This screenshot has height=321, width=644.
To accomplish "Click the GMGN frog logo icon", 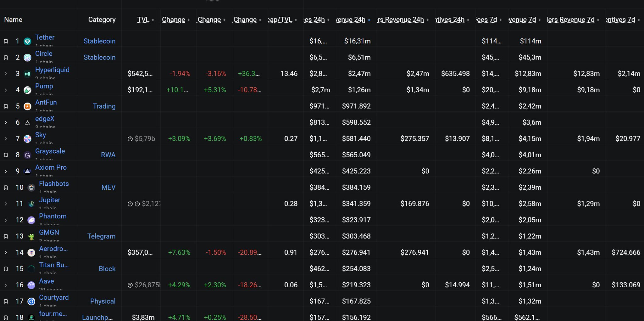I will [31, 237].
